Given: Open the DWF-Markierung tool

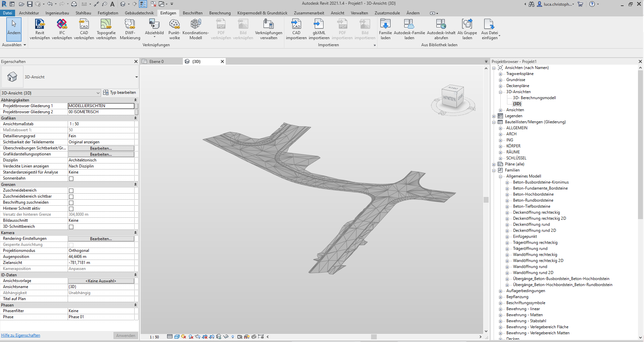Looking at the screenshot, I should [130, 29].
